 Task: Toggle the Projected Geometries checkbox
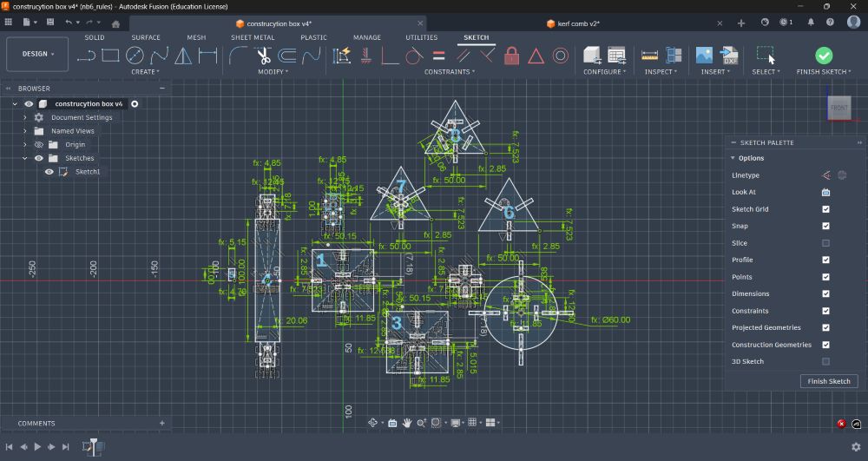[x=825, y=327]
